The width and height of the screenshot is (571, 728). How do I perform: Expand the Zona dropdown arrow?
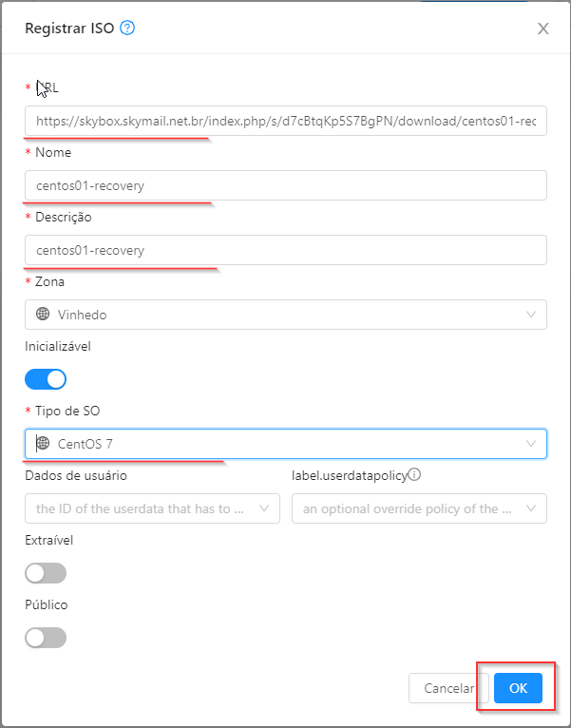530,315
